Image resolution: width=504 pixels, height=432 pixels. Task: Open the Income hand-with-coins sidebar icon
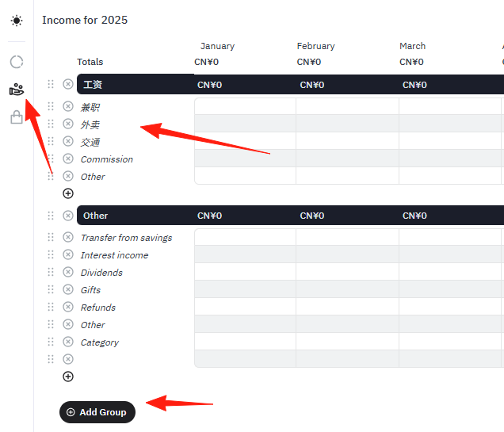[x=17, y=90]
